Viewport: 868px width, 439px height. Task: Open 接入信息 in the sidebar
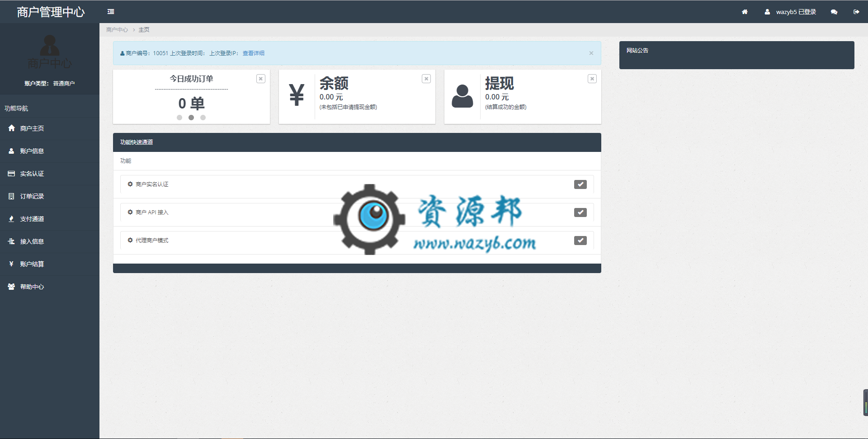(x=50, y=241)
